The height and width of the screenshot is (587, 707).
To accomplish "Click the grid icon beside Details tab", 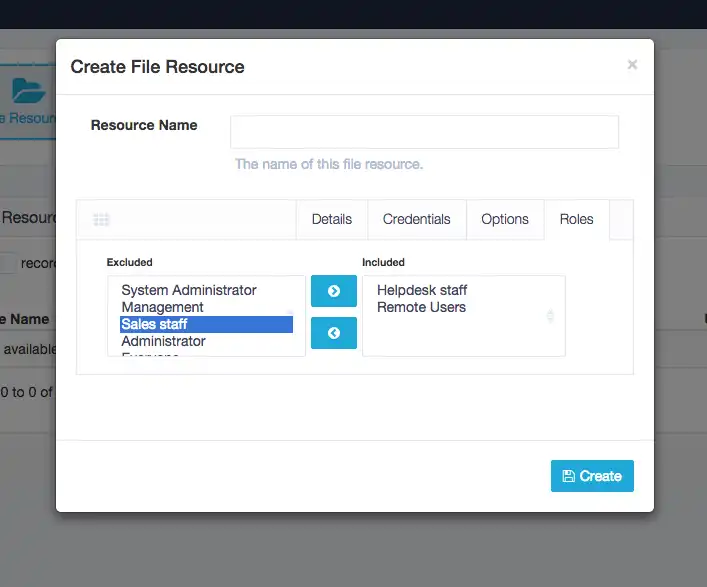I will click(101, 220).
